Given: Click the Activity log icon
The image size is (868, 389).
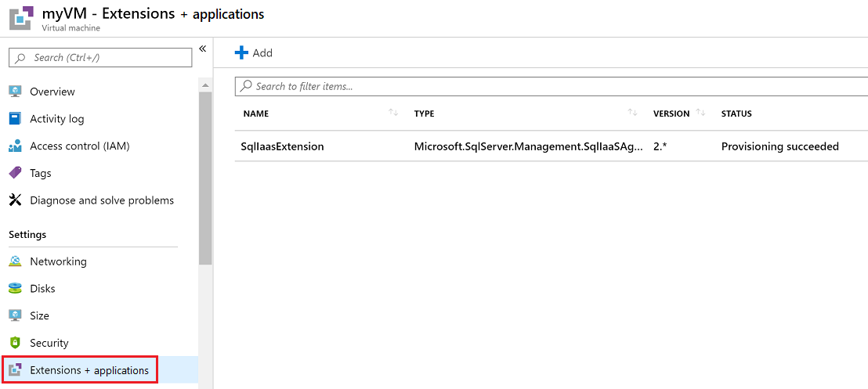Looking at the screenshot, I should click(x=15, y=119).
